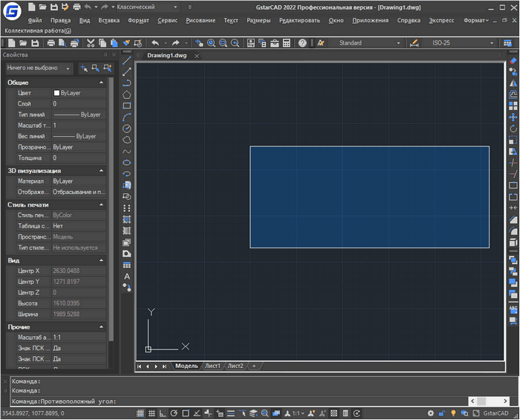Click the Коллективная работа button
The image size is (520, 420).
tap(38, 31)
